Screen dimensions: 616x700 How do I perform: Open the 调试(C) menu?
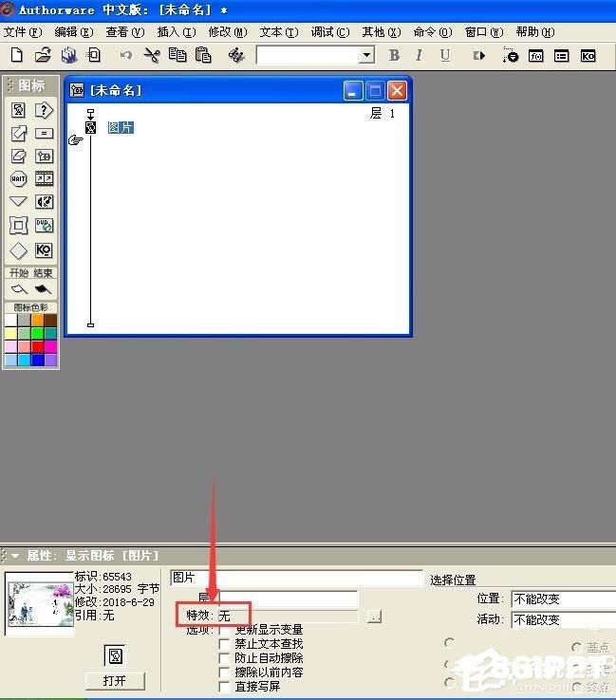point(330,32)
